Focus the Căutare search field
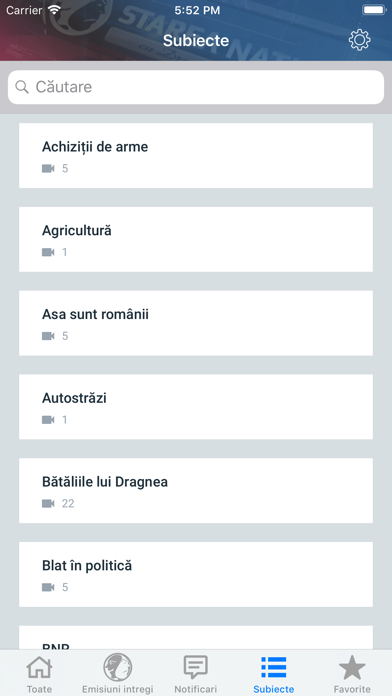 tap(196, 87)
